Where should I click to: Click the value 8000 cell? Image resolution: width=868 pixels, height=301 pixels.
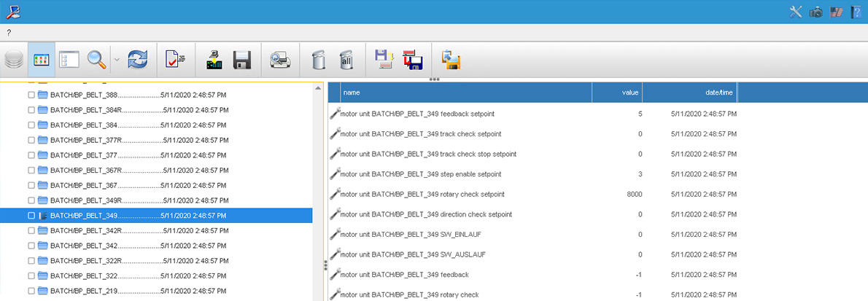point(634,194)
